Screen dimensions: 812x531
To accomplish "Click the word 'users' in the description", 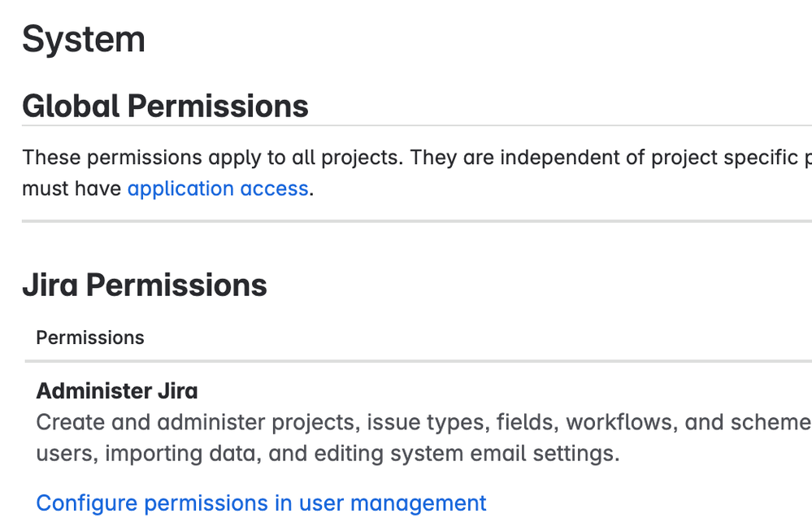I will click(x=62, y=453).
